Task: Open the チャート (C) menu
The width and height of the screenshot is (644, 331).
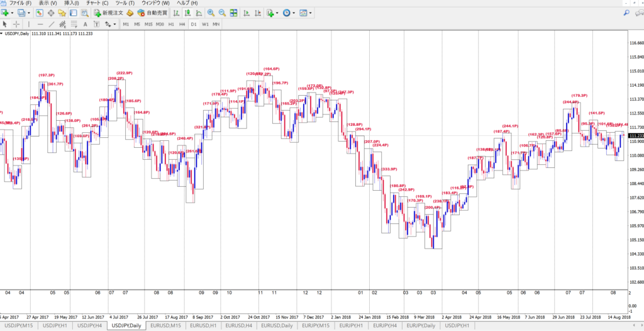Action: coord(97,3)
